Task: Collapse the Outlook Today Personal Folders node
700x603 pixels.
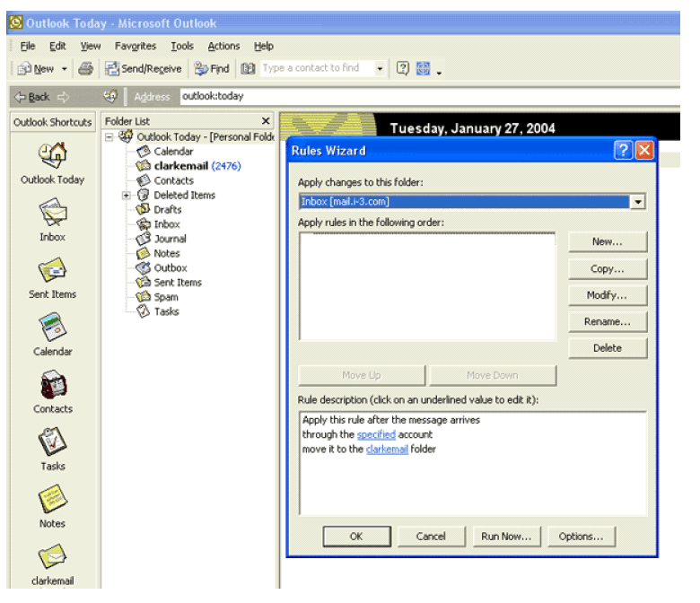Action: (109, 137)
